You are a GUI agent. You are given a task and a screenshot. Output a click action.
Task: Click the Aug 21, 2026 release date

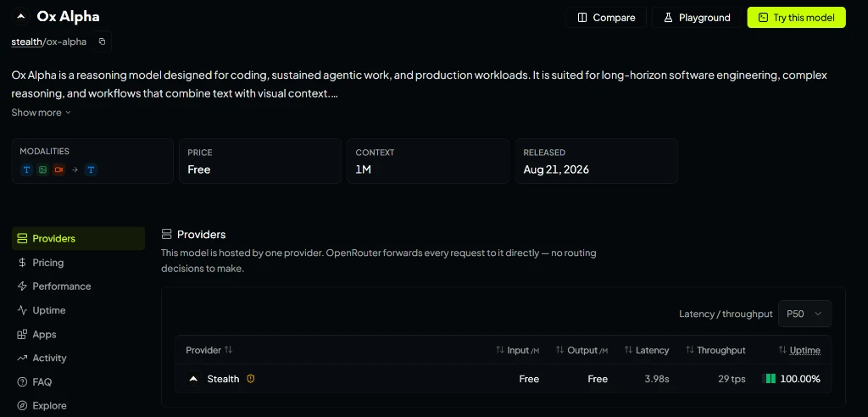[x=556, y=170]
